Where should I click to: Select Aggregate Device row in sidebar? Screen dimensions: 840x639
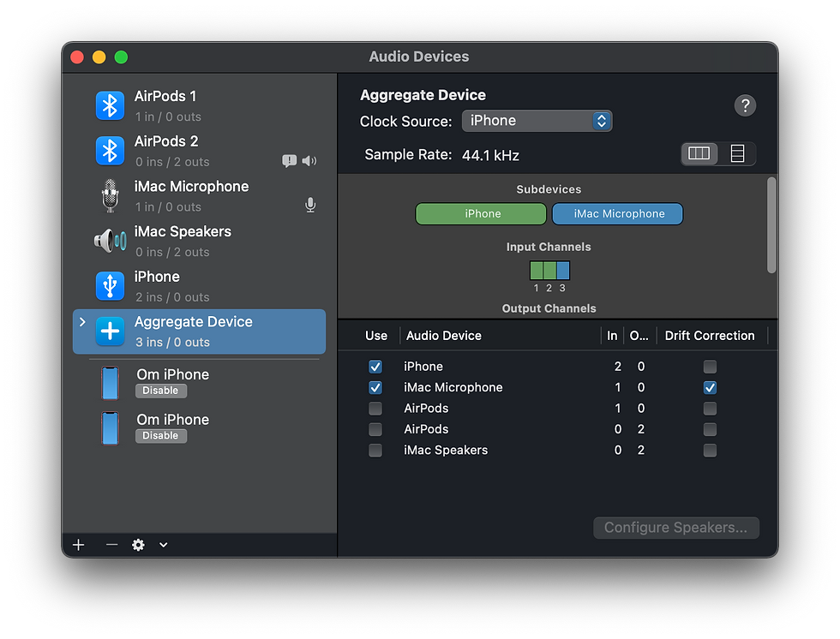coord(199,331)
